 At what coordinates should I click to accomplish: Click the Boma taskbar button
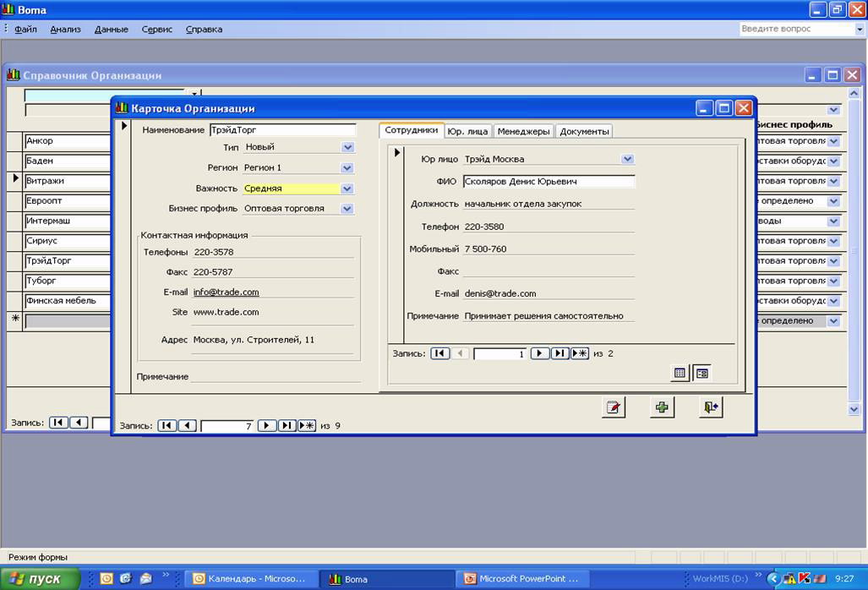[x=386, y=579]
